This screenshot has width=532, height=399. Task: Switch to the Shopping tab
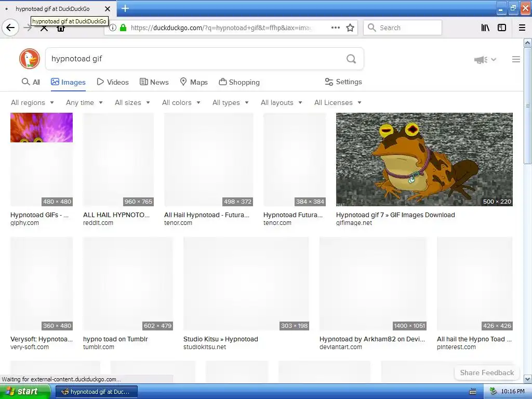(239, 82)
